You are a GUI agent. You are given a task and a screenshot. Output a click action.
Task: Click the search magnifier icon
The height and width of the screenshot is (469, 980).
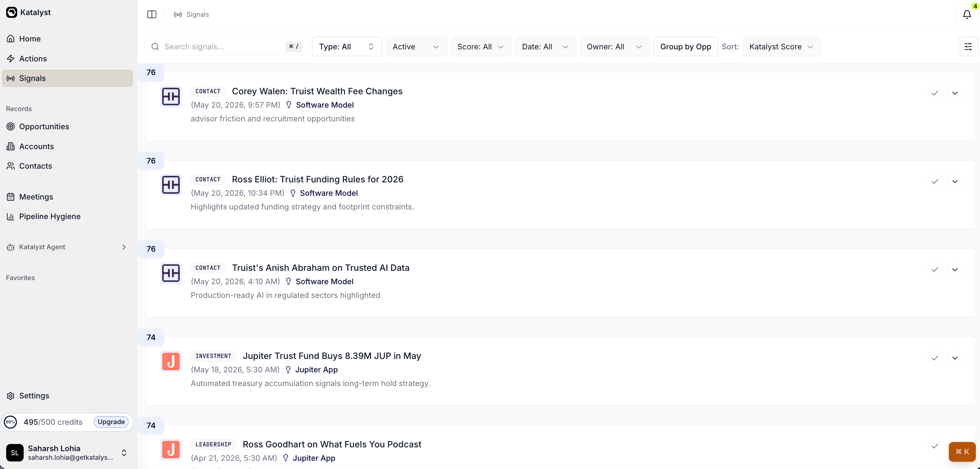point(155,46)
